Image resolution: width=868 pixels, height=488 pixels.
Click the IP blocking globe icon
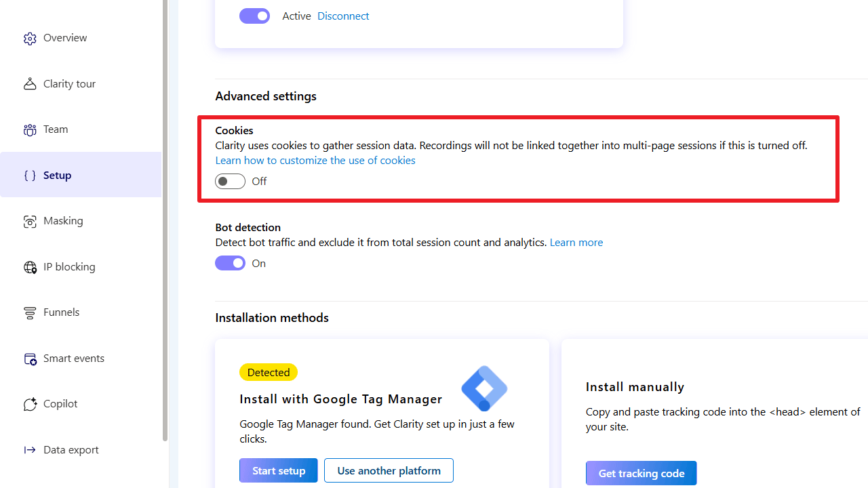click(x=30, y=267)
